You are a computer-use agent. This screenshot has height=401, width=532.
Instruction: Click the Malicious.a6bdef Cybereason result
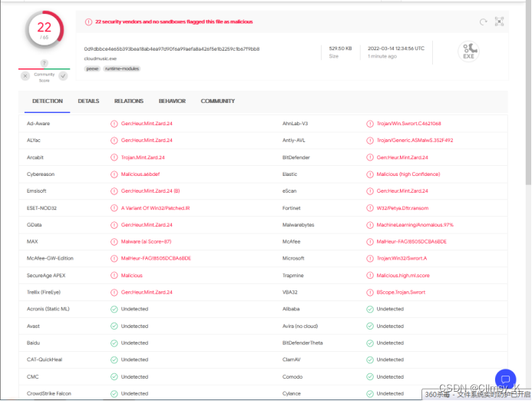[140, 174]
